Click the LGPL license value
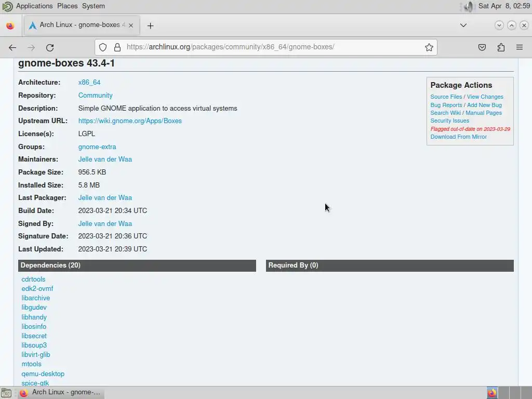The width and height of the screenshot is (532, 399). [87, 134]
